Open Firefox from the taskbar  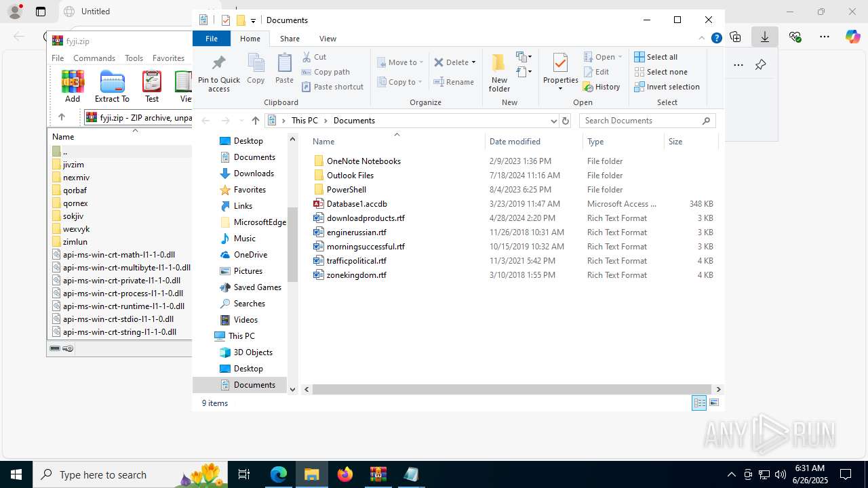(345, 474)
